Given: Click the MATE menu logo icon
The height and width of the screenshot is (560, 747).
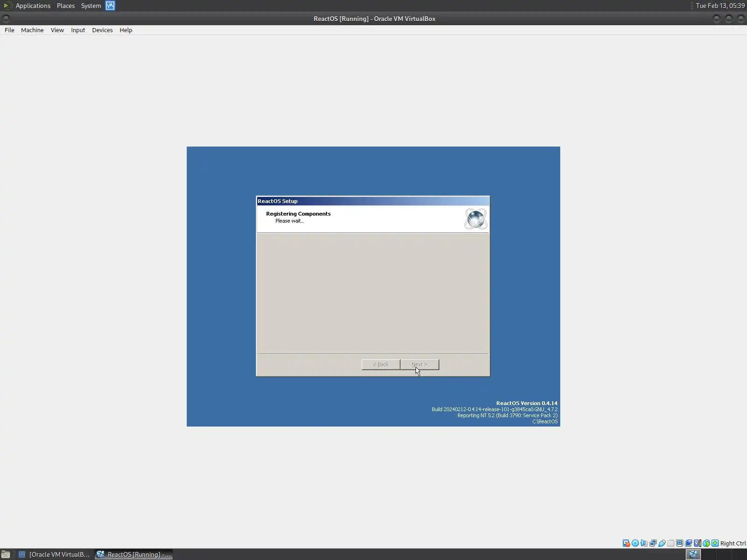Looking at the screenshot, I should [x=7, y=6].
